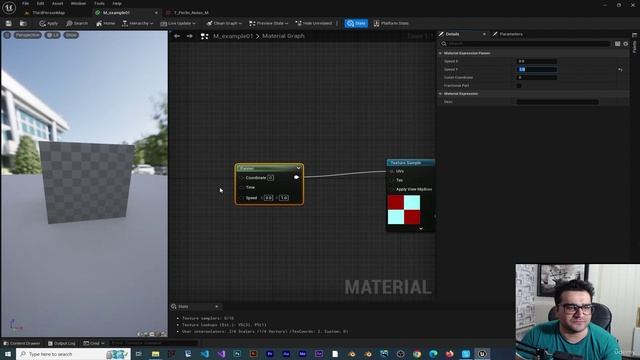Click the Material Graph breadcrumb
The image size is (640, 360).
(x=283, y=36)
